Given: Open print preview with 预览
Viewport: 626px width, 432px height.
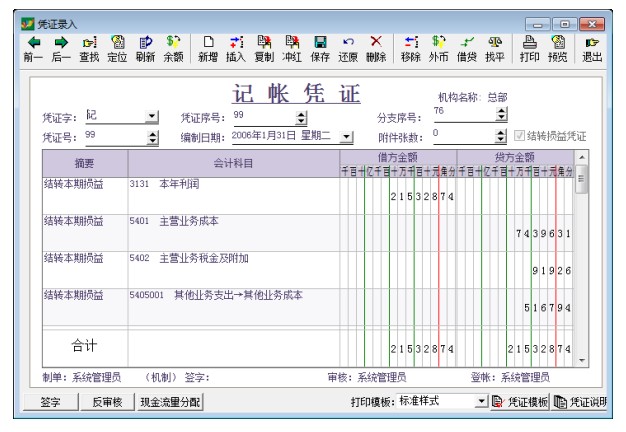Looking at the screenshot, I should coord(558,50).
